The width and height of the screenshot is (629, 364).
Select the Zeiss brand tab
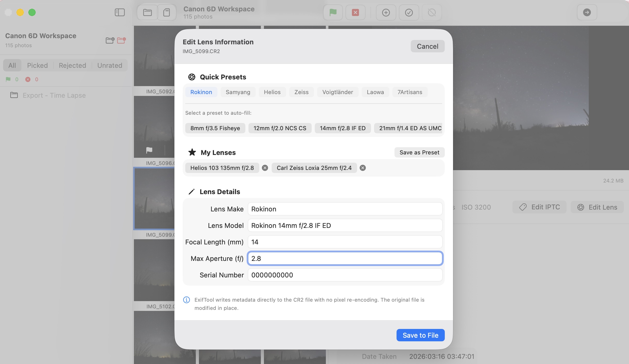[301, 92]
